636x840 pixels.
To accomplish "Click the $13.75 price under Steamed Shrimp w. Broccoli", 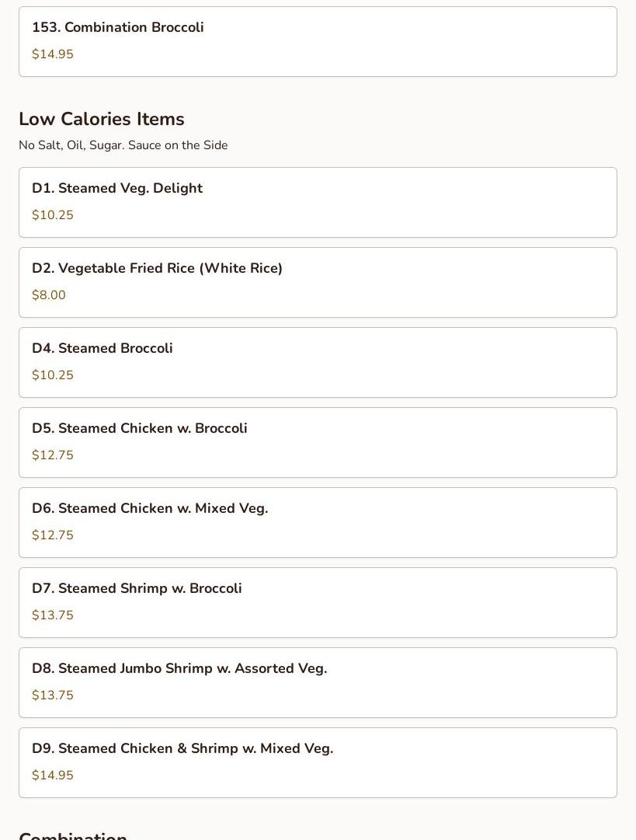I will tap(53, 615).
